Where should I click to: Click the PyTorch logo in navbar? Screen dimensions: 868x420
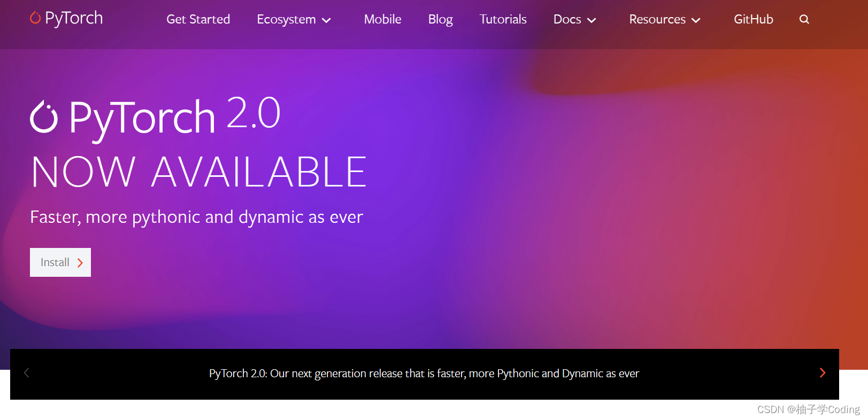pyautogui.click(x=66, y=18)
